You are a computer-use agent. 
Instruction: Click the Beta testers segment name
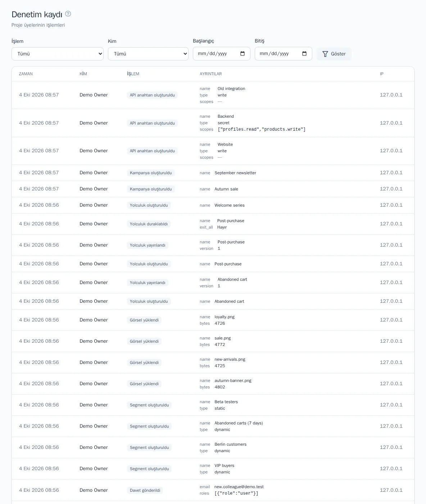pos(226,402)
